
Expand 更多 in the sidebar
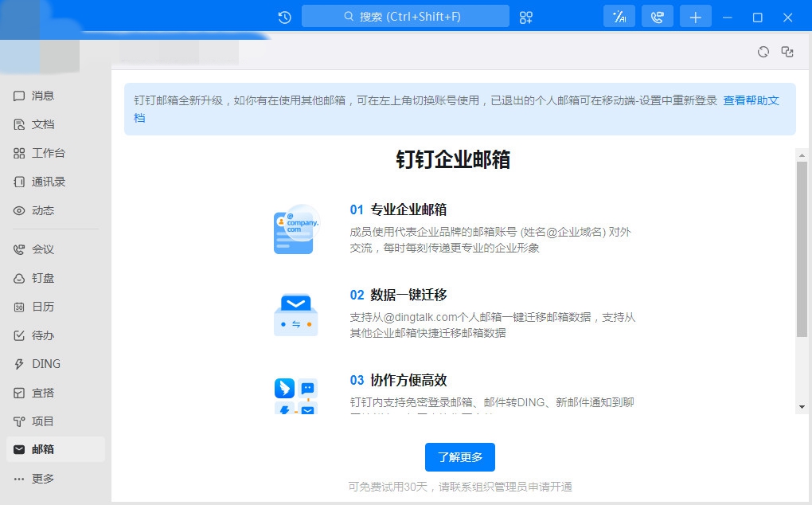pyautogui.click(x=56, y=479)
